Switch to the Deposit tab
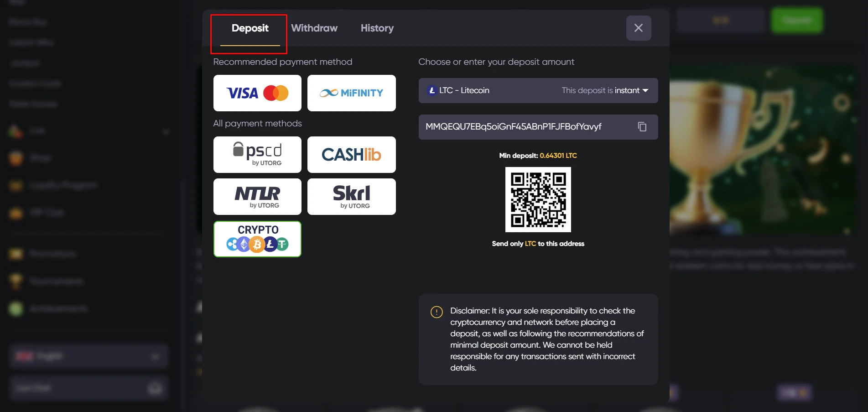868x412 pixels. click(250, 28)
